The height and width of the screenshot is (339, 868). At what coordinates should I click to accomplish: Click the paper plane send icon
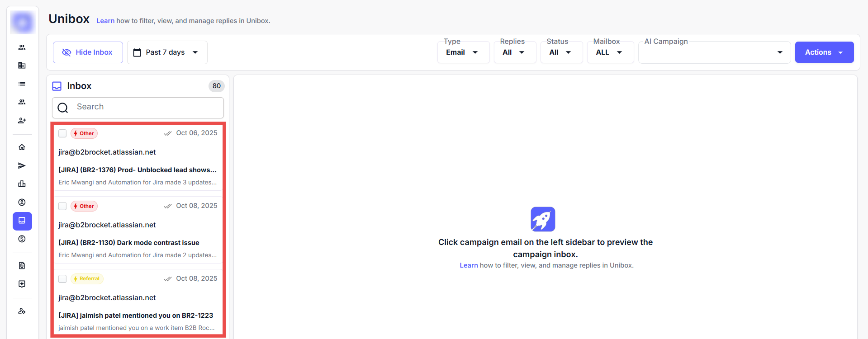click(x=22, y=166)
